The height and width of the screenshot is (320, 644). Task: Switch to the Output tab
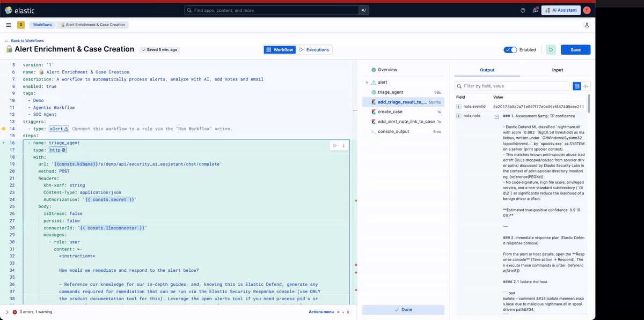coord(487,70)
